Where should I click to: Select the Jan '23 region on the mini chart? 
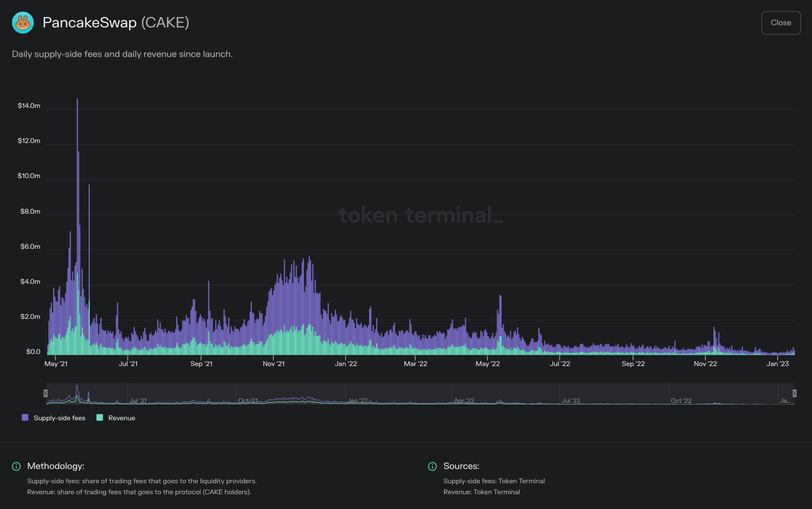point(786,394)
